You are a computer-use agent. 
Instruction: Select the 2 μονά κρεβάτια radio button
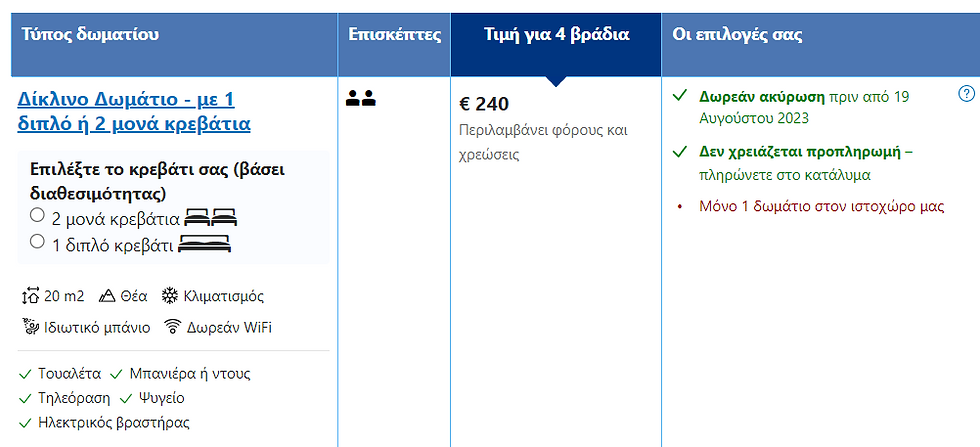pos(37,216)
